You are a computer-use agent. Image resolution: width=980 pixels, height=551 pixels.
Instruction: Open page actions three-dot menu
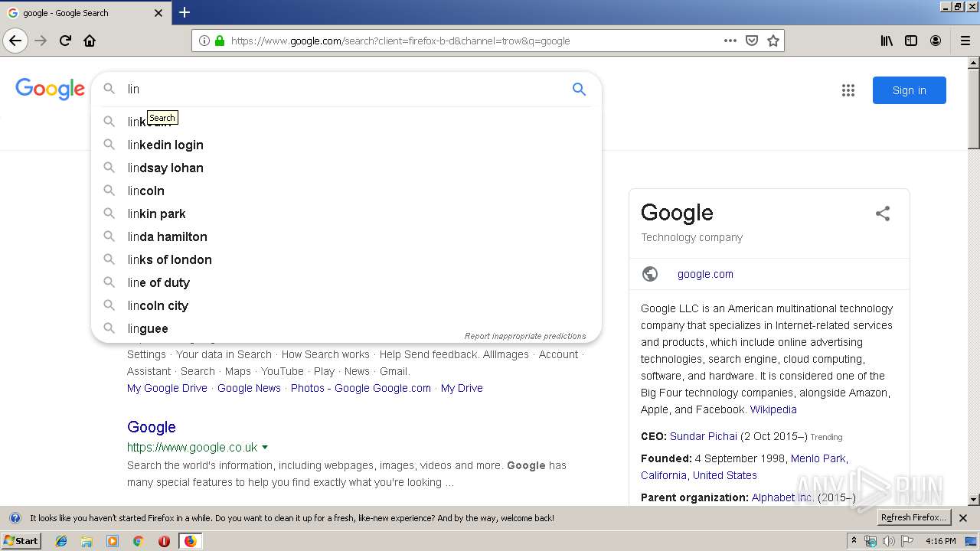coord(730,41)
